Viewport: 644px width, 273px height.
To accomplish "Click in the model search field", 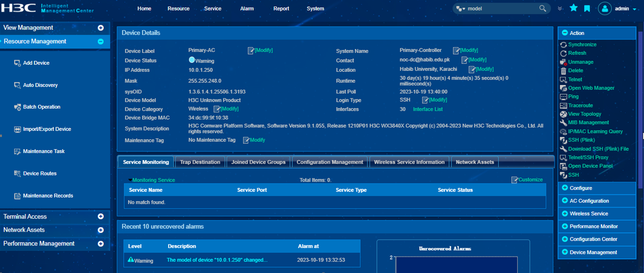I will click(x=501, y=9).
